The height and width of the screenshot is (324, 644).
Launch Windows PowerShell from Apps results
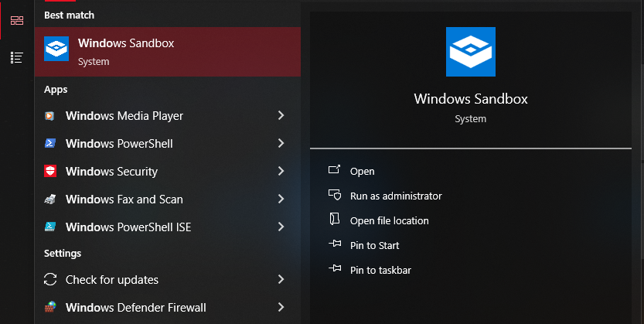pyautogui.click(x=168, y=143)
